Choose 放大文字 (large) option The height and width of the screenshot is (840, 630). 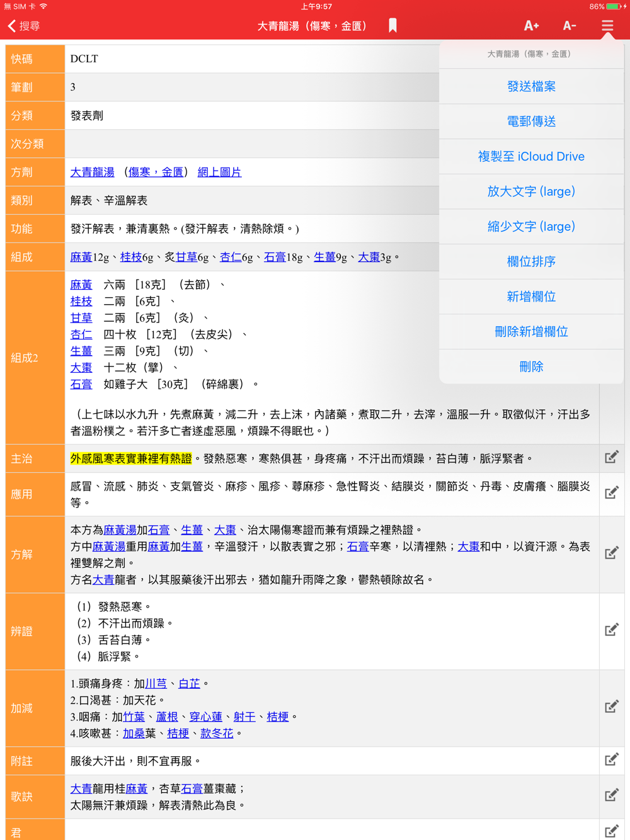(531, 191)
